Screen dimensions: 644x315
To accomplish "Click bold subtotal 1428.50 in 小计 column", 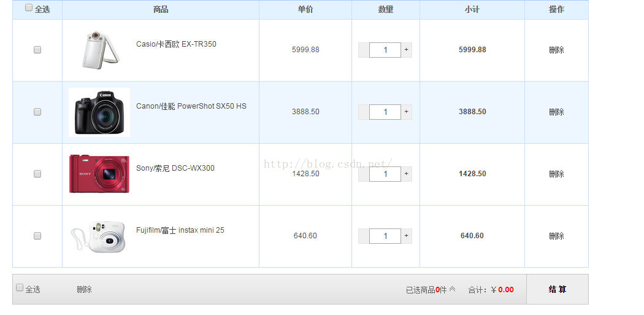I will (472, 174).
